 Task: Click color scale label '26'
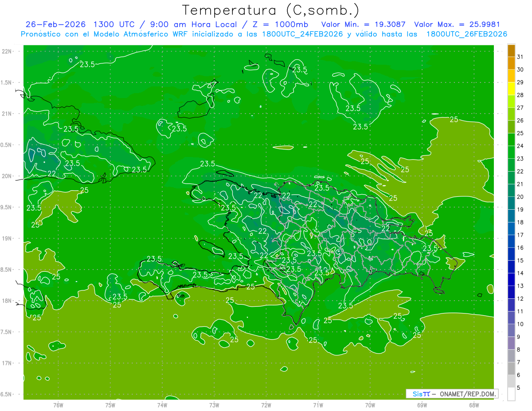(520, 121)
